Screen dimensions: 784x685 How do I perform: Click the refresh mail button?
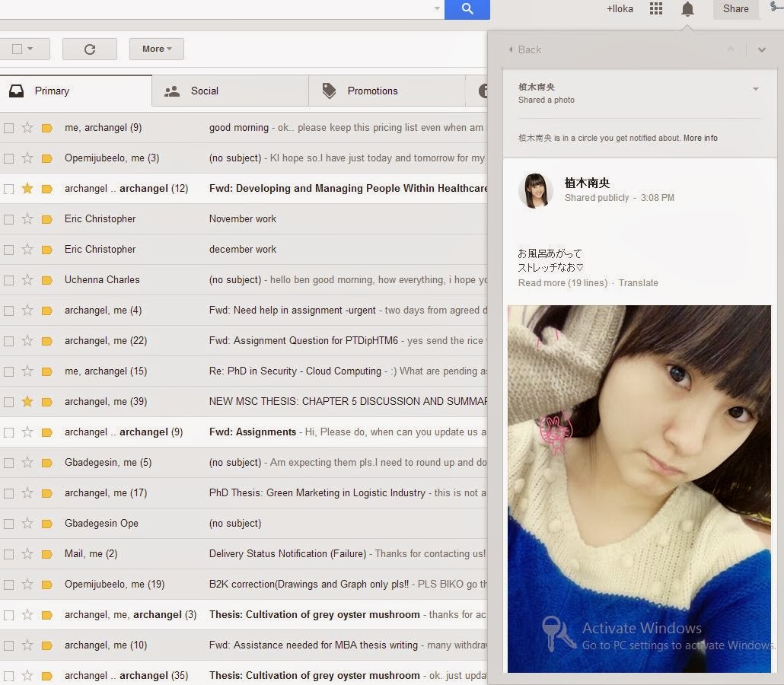pos(90,49)
